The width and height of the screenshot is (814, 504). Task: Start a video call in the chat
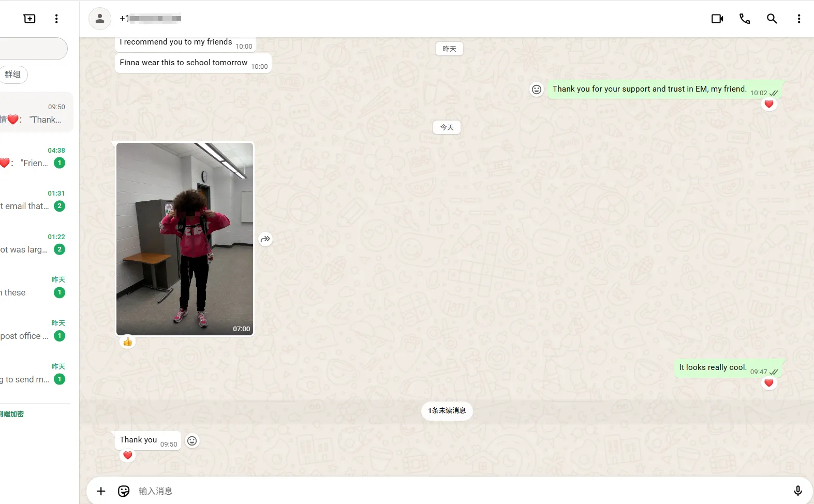click(x=717, y=19)
